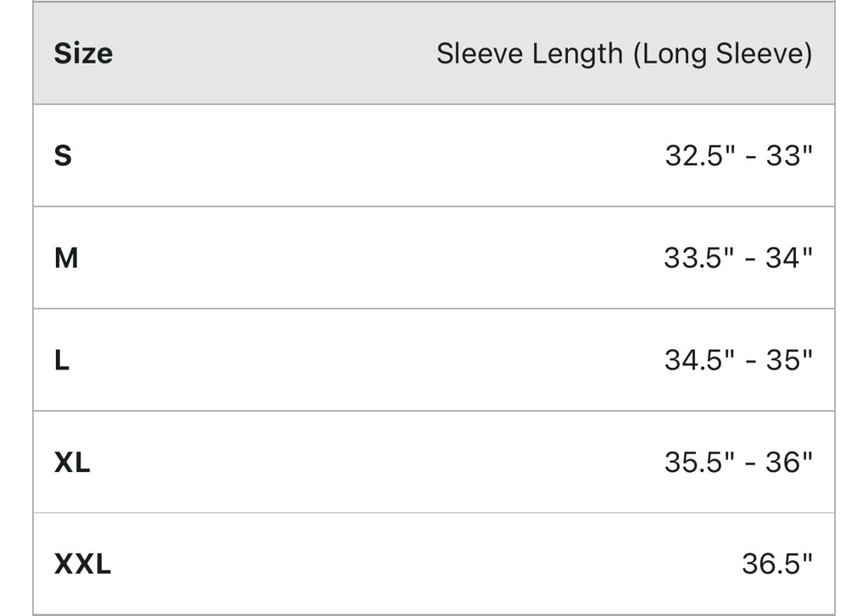Click the word Sleeve in the header
This screenshot has height=616, width=868.
(479, 53)
